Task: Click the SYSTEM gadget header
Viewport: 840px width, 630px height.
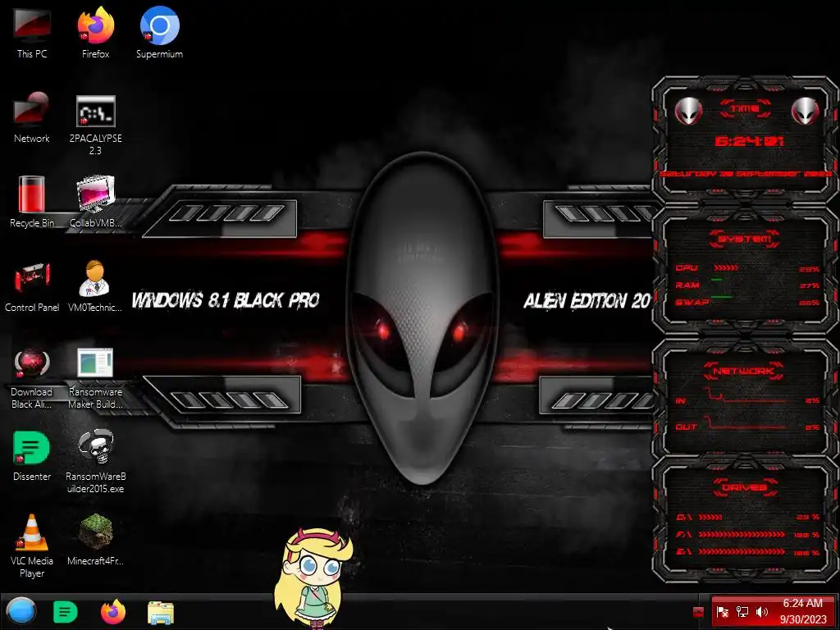Action: pos(745,239)
